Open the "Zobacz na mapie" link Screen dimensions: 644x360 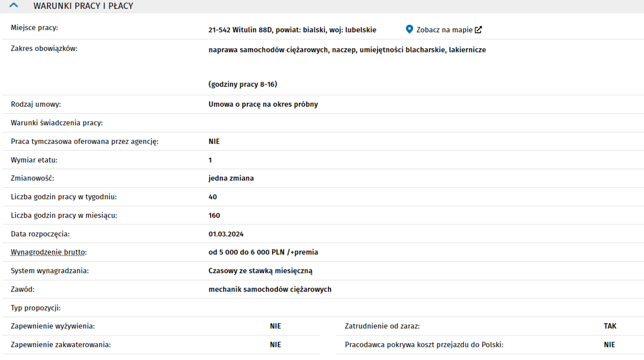(x=444, y=30)
